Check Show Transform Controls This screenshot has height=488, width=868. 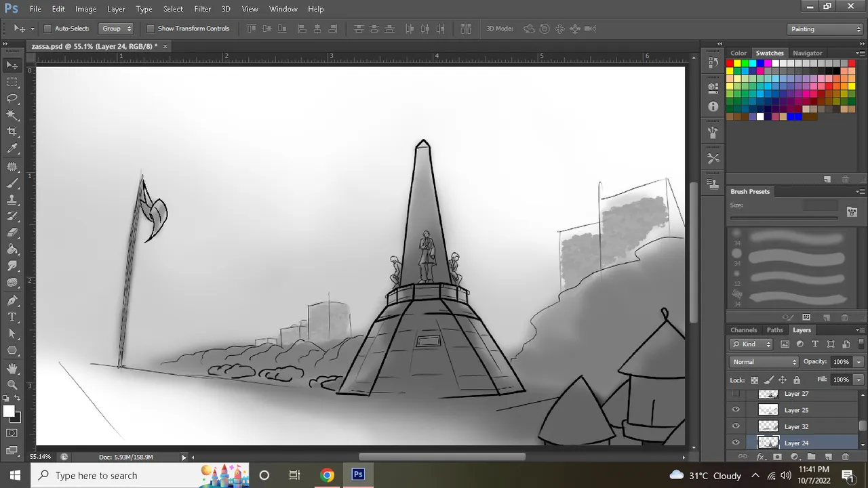tap(151, 28)
